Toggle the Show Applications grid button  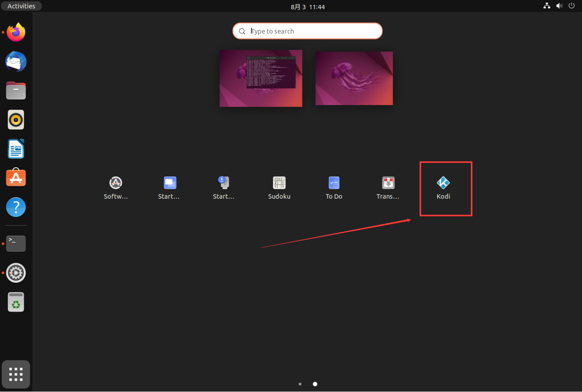pyautogui.click(x=16, y=374)
